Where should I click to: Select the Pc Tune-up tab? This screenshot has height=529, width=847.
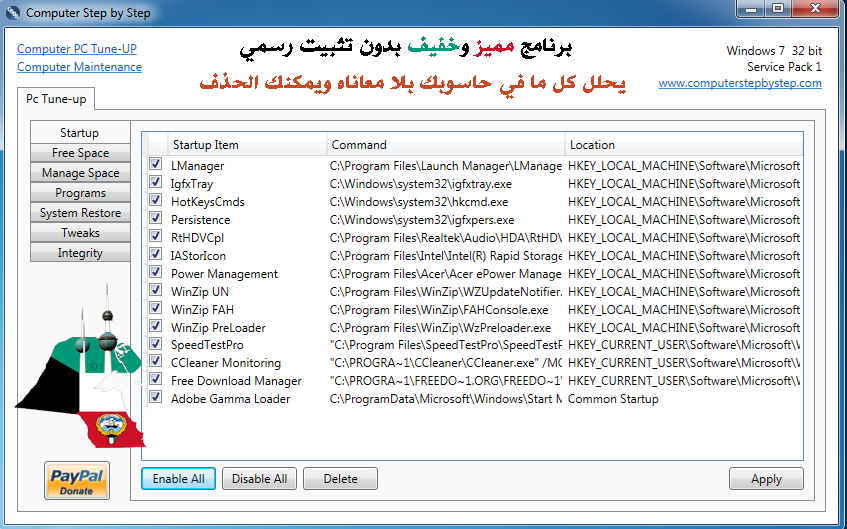[56, 99]
